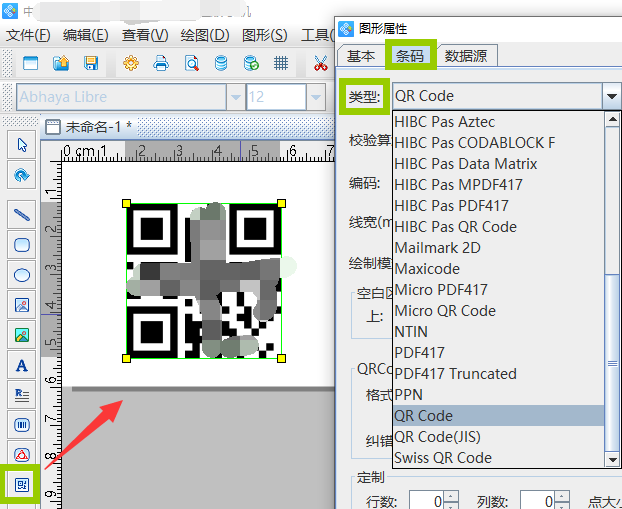The width and height of the screenshot is (622, 509).
Task: Click the cut scissors icon
Action: coord(321,63)
